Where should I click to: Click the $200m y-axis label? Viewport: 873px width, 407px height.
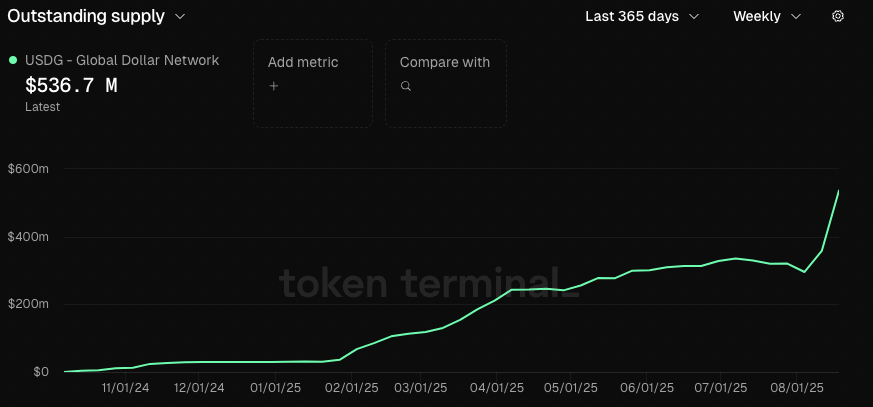pyautogui.click(x=28, y=304)
